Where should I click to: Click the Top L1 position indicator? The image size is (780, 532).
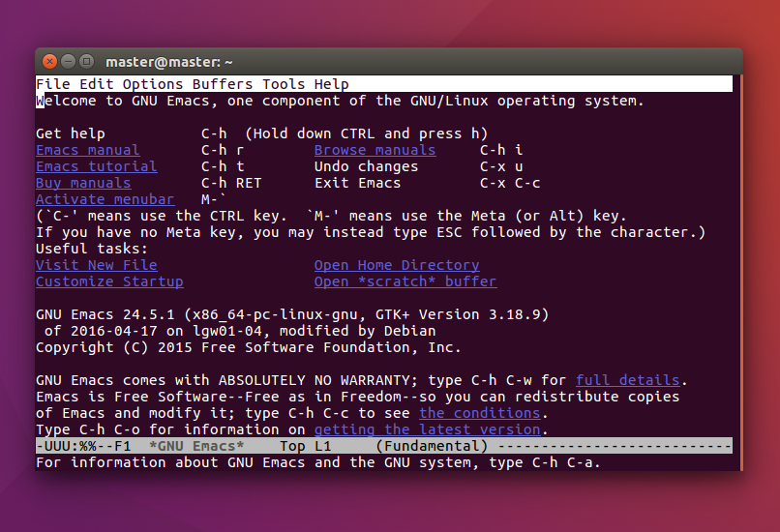(306, 446)
